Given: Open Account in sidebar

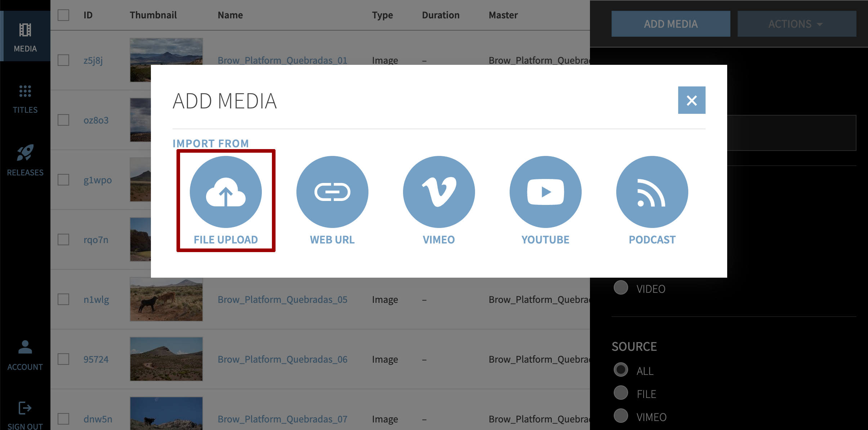Looking at the screenshot, I should (x=25, y=355).
